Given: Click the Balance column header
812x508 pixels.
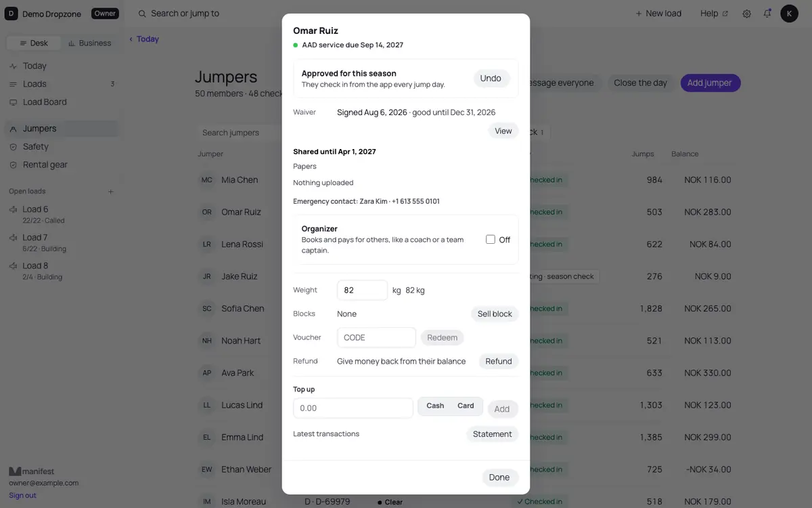Looking at the screenshot, I should pyautogui.click(x=685, y=154).
